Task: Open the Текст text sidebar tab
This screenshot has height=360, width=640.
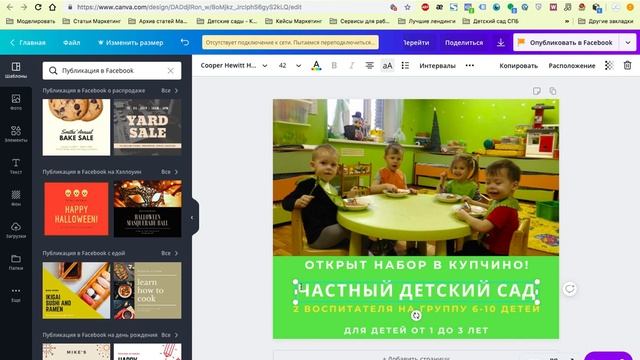Action: point(16,166)
